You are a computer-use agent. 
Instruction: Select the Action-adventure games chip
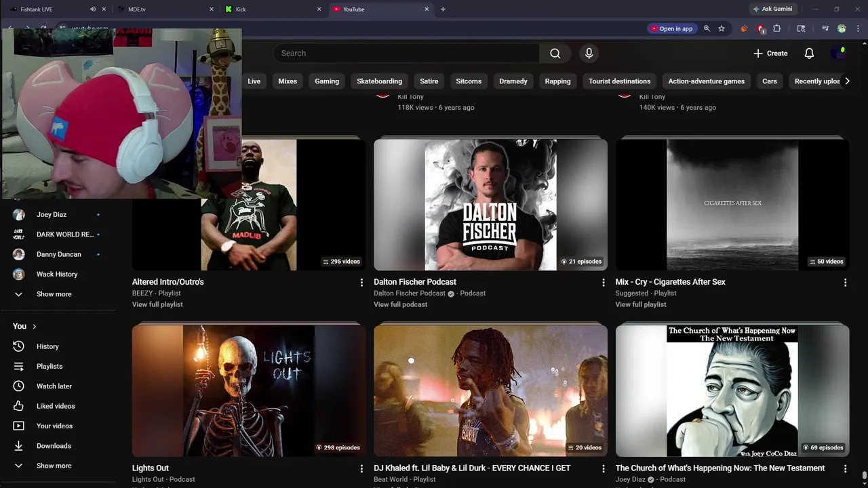click(707, 81)
